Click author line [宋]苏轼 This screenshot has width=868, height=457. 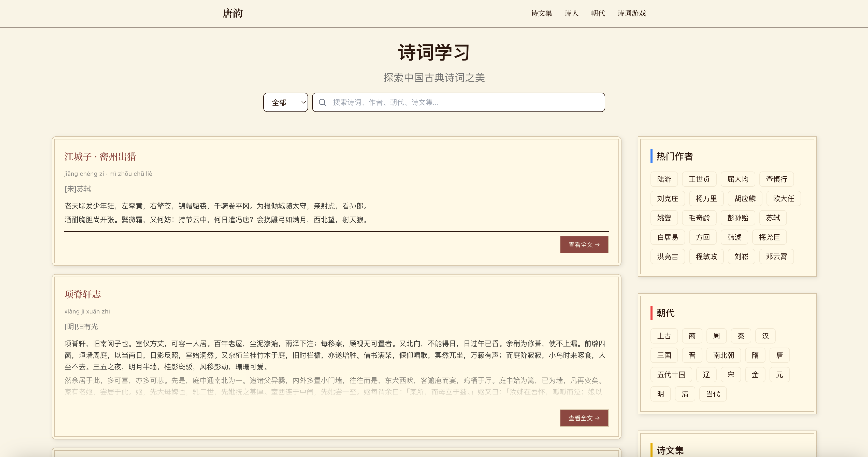point(78,189)
